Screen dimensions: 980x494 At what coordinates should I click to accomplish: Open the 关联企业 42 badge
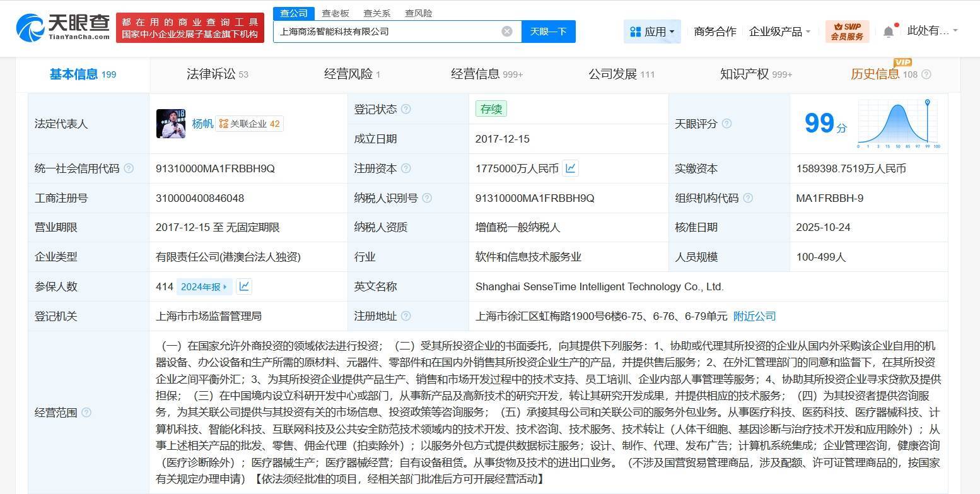pos(250,124)
